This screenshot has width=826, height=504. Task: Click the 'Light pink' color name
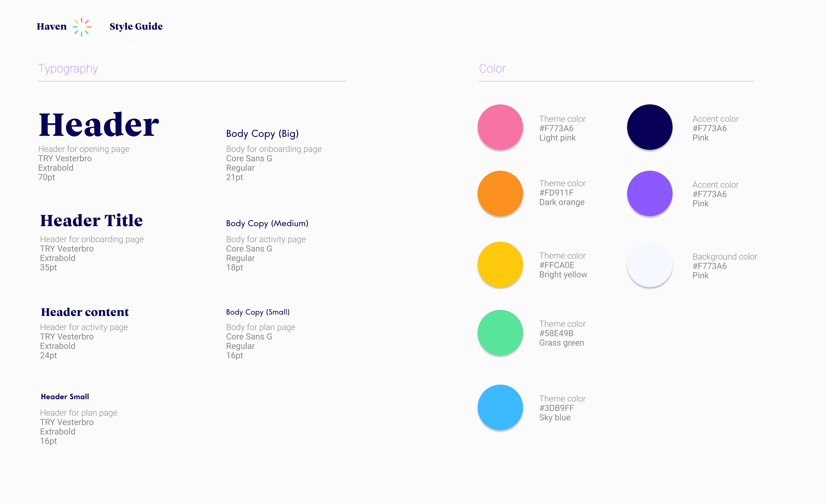[558, 138]
